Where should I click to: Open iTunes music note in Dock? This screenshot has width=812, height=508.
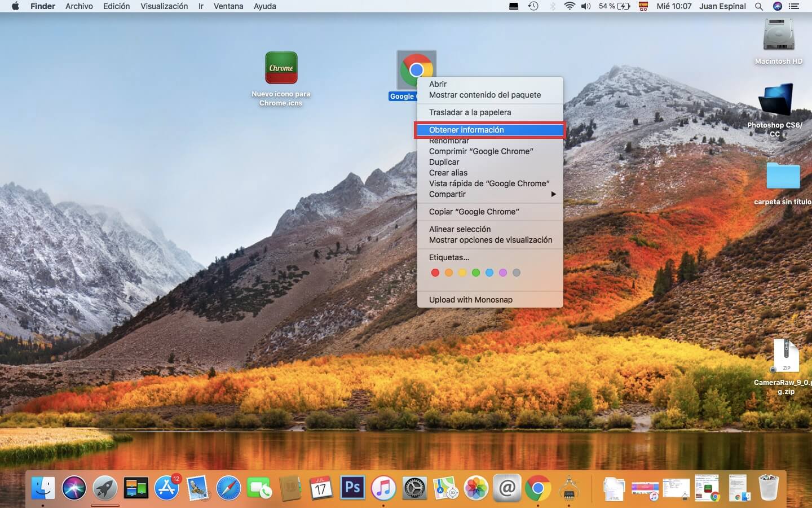pos(383,488)
